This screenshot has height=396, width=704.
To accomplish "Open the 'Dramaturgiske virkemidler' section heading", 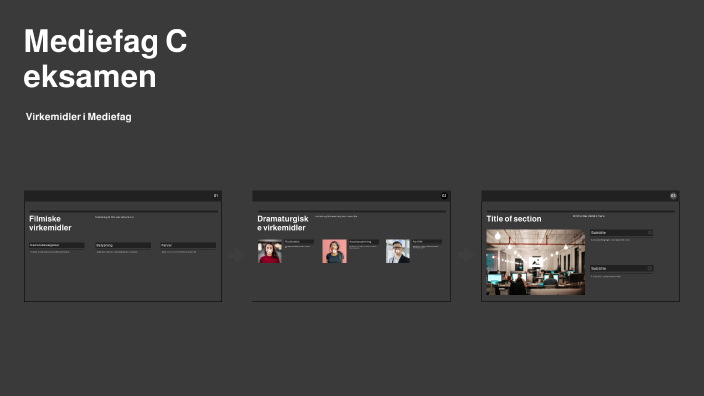I will pos(283,223).
